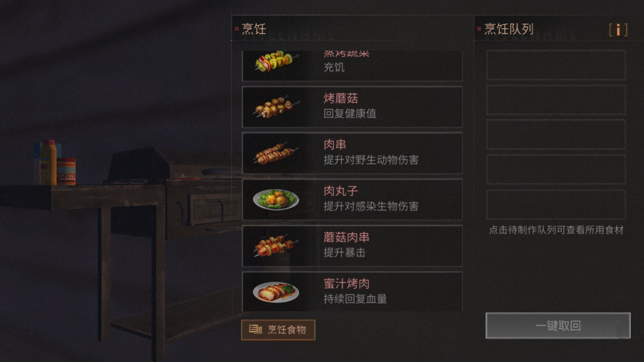644x362 pixels.
Task: Select the last empty queue slot
Action: [556, 204]
